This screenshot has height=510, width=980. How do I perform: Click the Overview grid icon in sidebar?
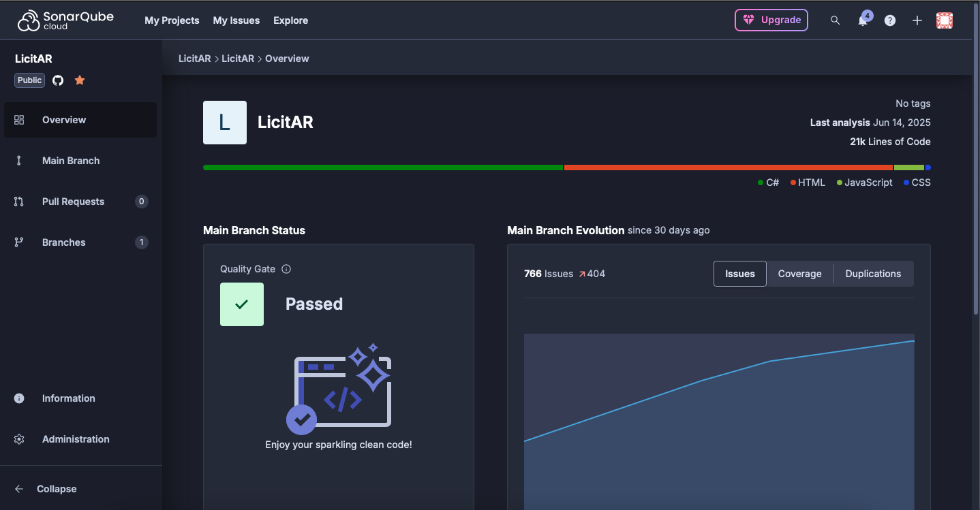coord(19,120)
